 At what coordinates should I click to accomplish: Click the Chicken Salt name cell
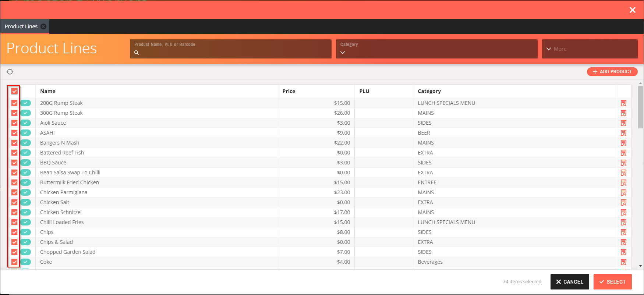click(156, 202)
